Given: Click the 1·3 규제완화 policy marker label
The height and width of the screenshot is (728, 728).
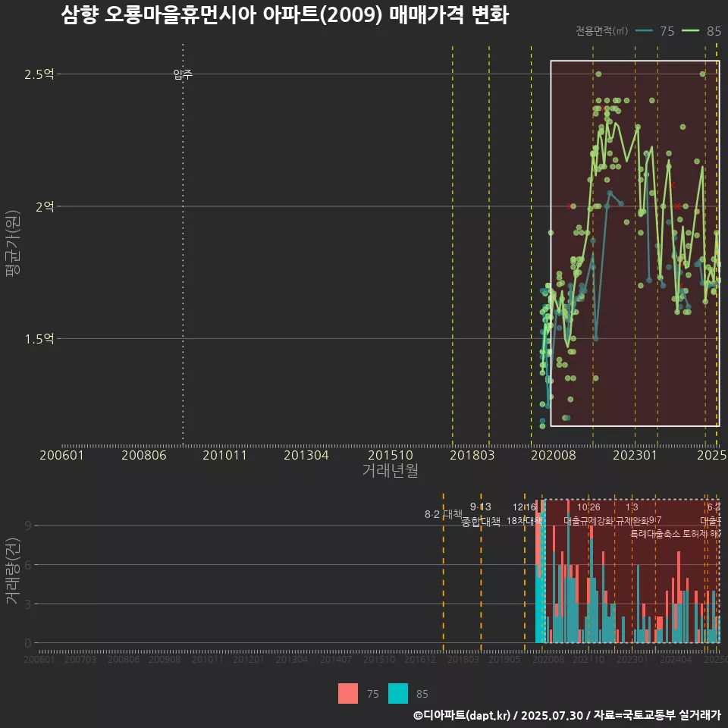Looking at the screenshot, I should [632, 514].
